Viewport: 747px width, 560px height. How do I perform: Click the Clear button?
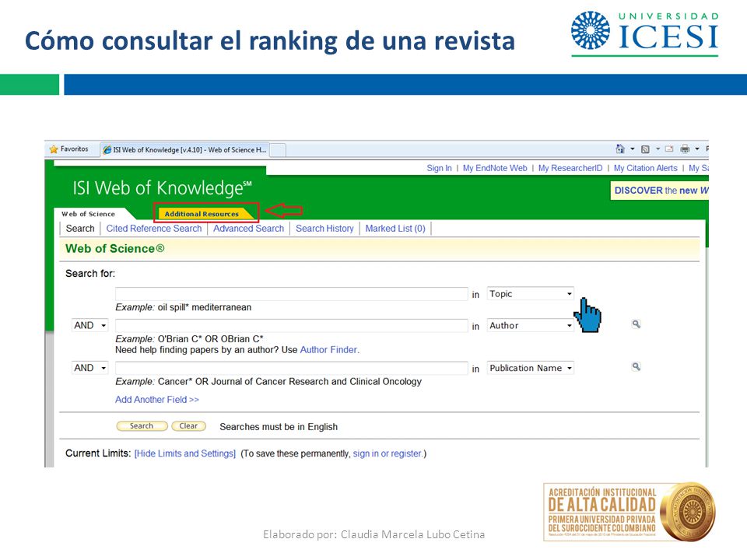188,425
